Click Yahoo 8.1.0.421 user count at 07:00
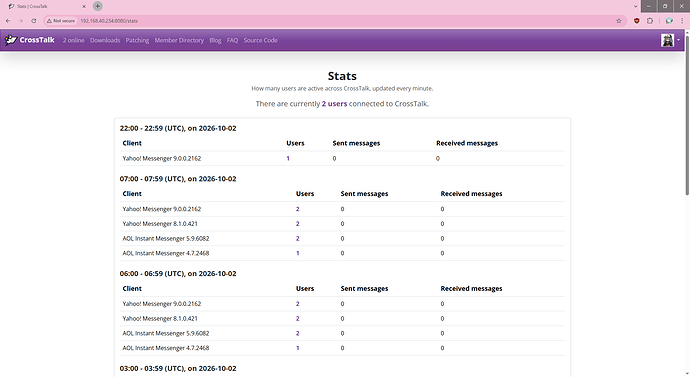The height and width of the screenshot is (377, 690). click(x=297, y=223)
